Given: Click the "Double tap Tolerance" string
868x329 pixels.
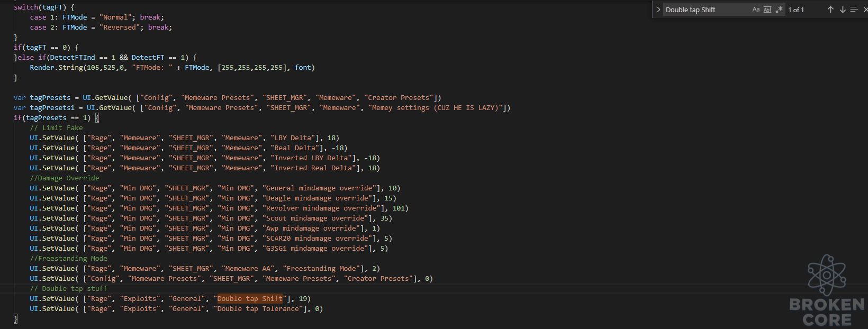Looking at the screenshot, I should (258, 309).
